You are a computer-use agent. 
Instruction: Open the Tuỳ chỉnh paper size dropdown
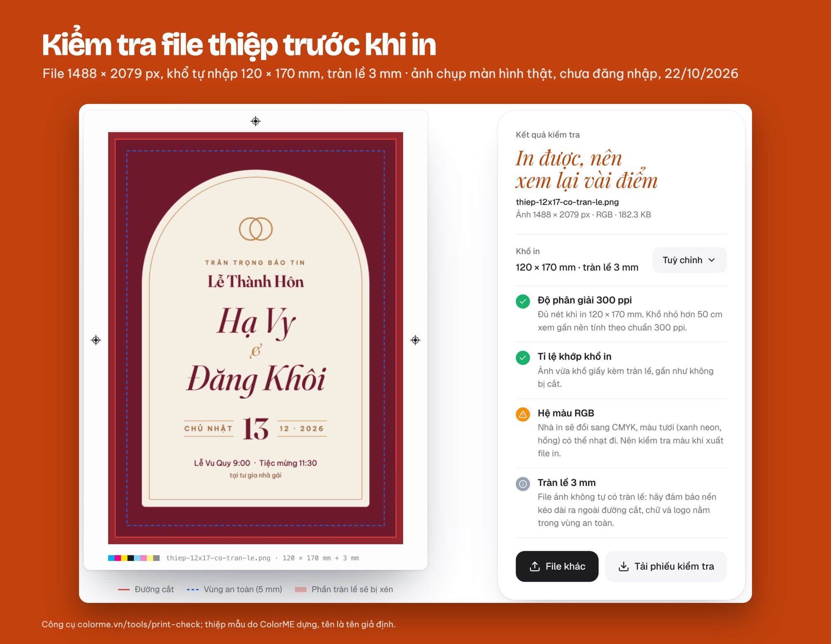pos(689,260)
